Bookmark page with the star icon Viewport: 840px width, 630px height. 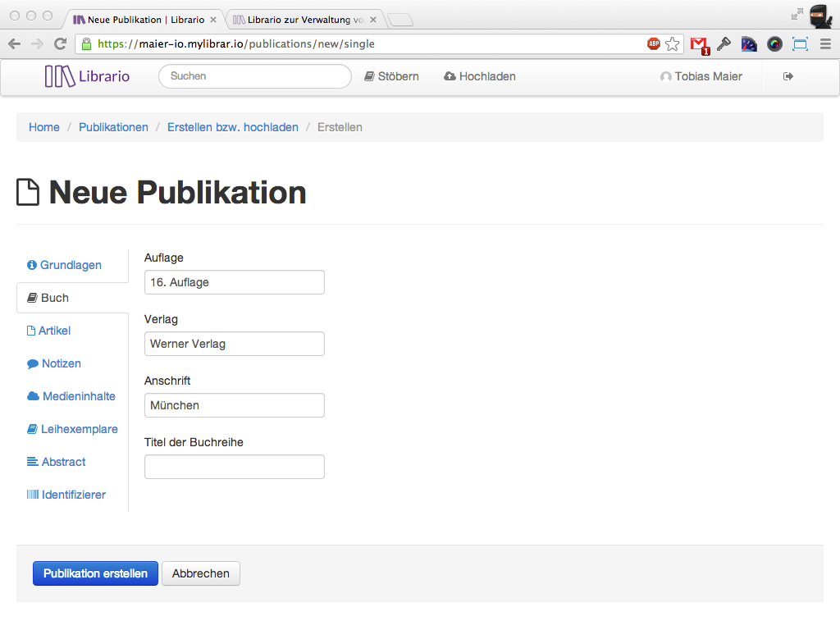point(673,44)
